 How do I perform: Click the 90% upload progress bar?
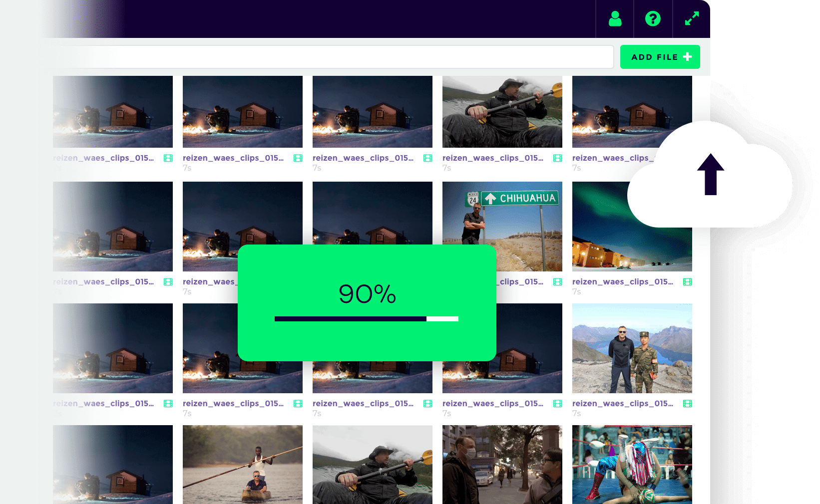[x=366, y=319]
